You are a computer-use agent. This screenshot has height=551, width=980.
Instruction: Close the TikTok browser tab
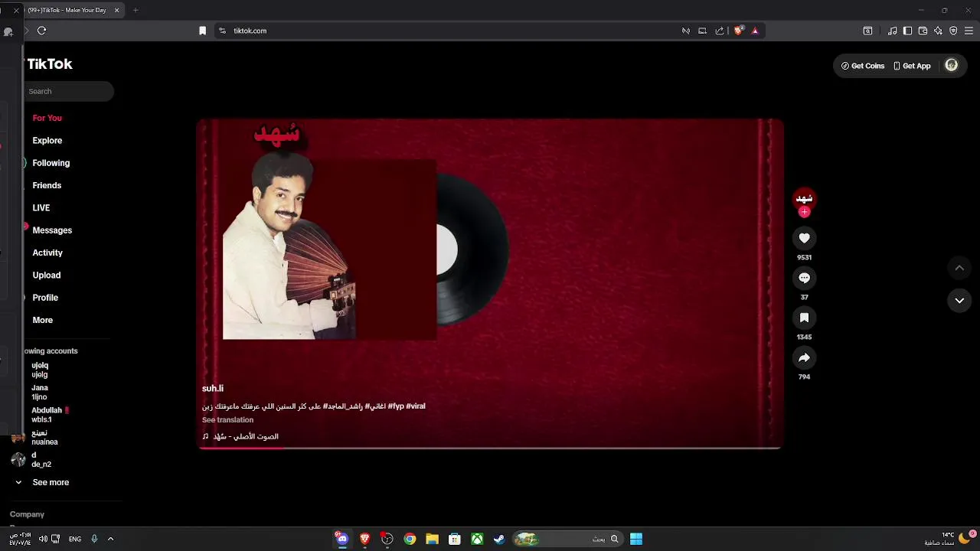116,10
